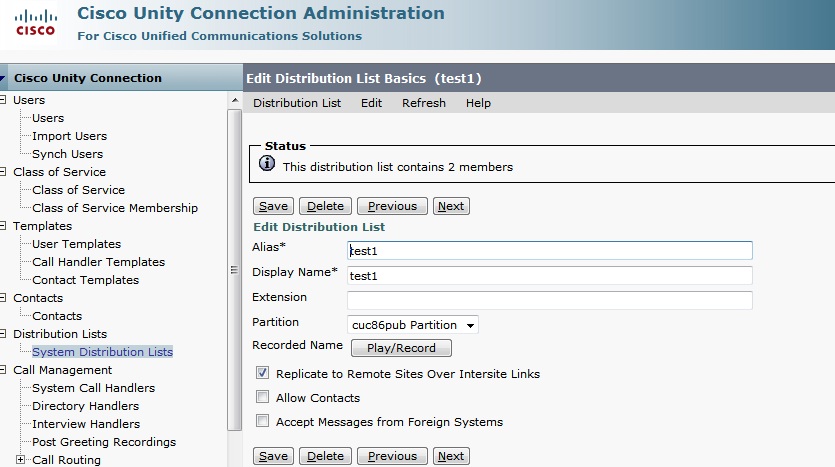Enable Accept Messages from Foreign Systems

pyautogui.click(x=262, y=421)
